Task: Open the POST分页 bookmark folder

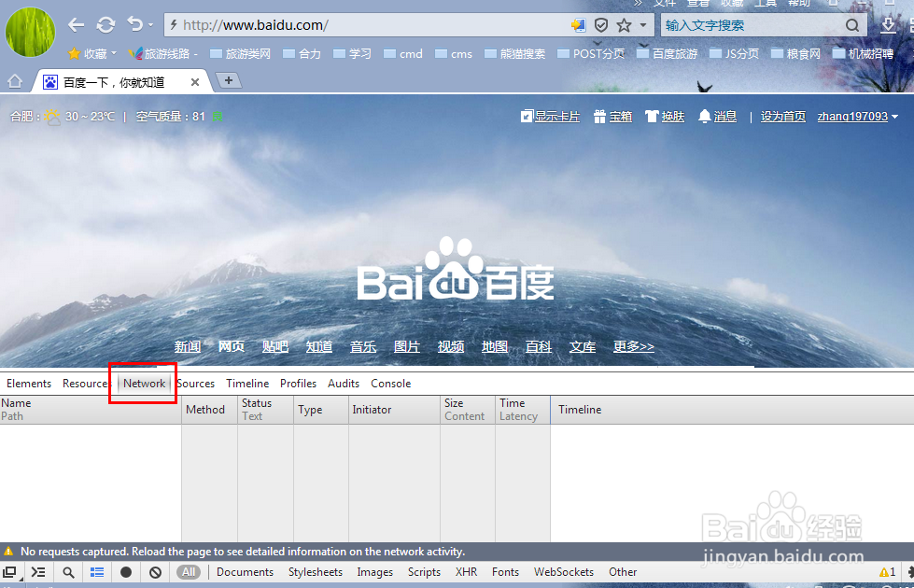Action: tap(591, 53)
